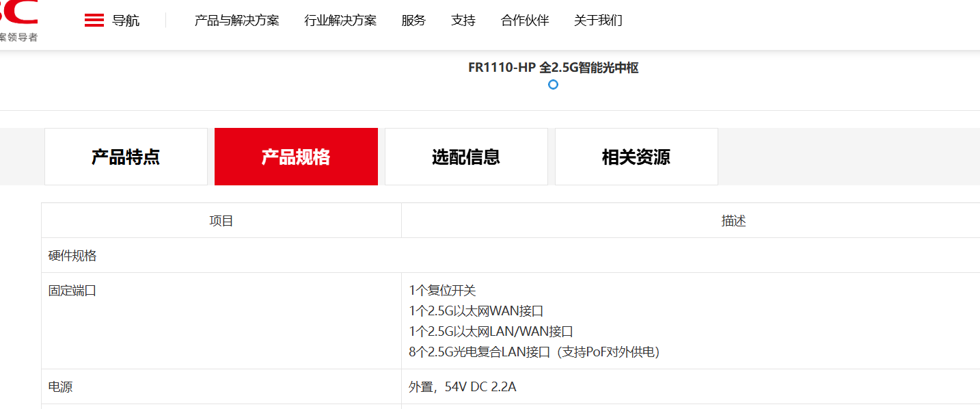This screenshot has width=980, height=409.
Task: Open the red hamburger 导航 menu
Action: (111, 21)
